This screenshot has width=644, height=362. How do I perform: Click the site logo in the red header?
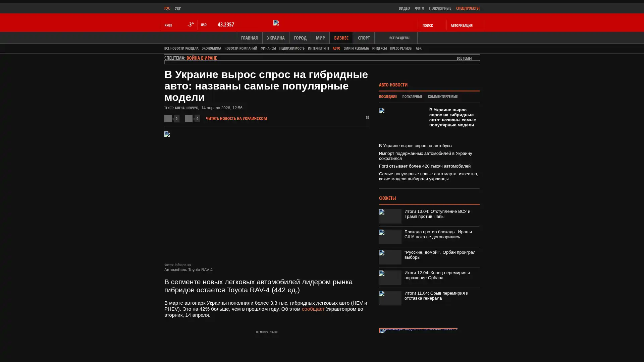pyautogui.click(x=276, y=23)
